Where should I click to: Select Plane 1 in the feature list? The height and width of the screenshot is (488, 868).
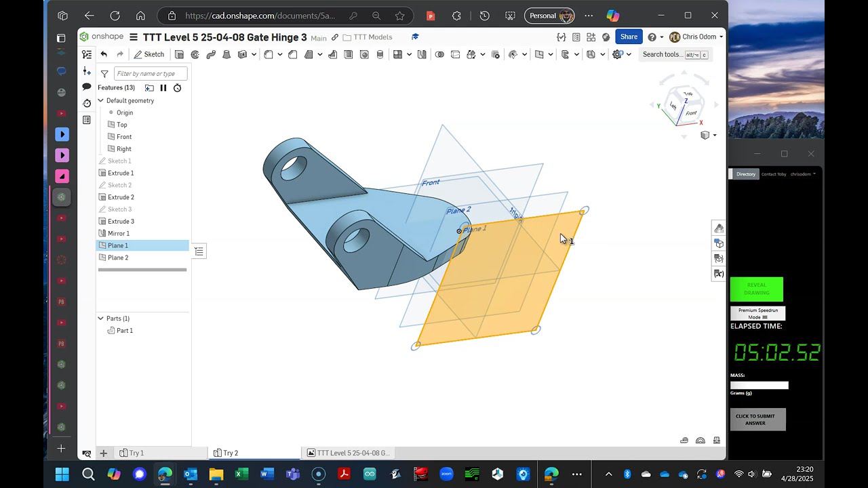(142, 245)
